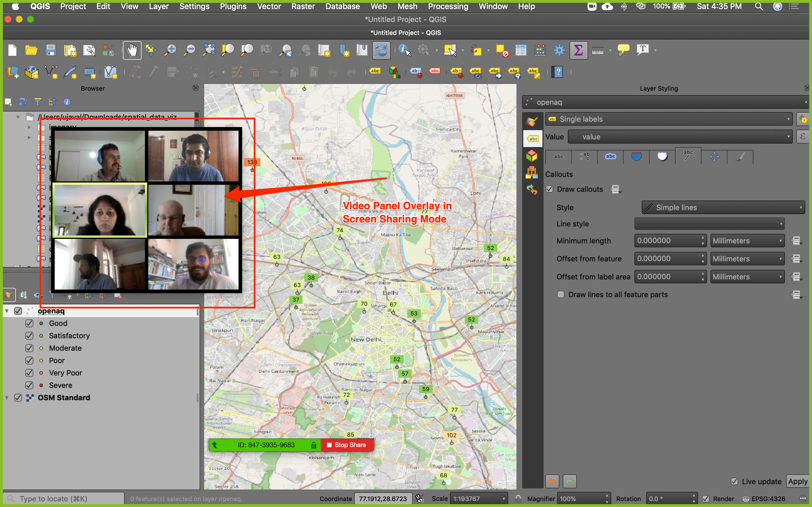812x507 pixels.
Task: Increase Offset from feature with its stepper
Action: tap(703, 256)
